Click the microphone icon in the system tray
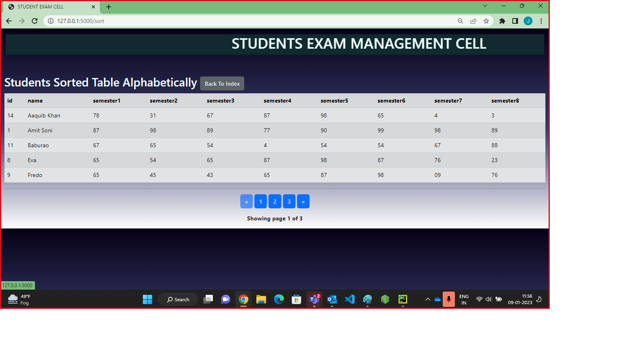Screen dimensions: 644x362 (x=448, y=299)
